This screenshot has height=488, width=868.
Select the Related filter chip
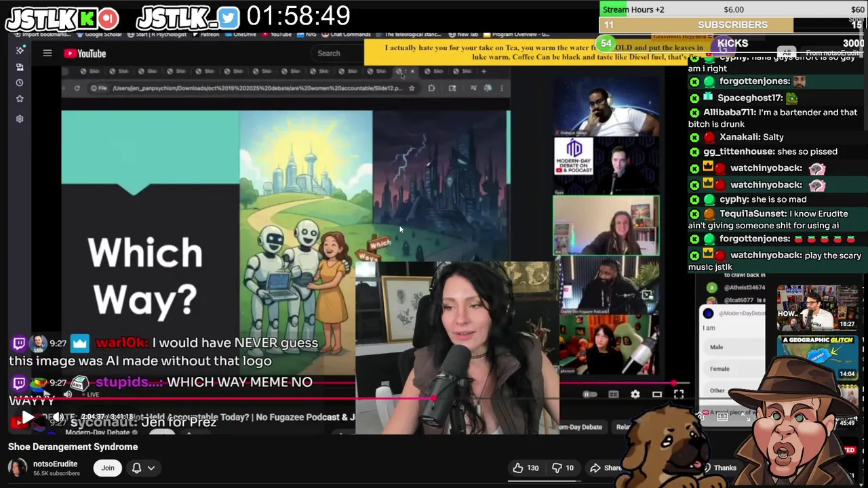click(623, 427)
